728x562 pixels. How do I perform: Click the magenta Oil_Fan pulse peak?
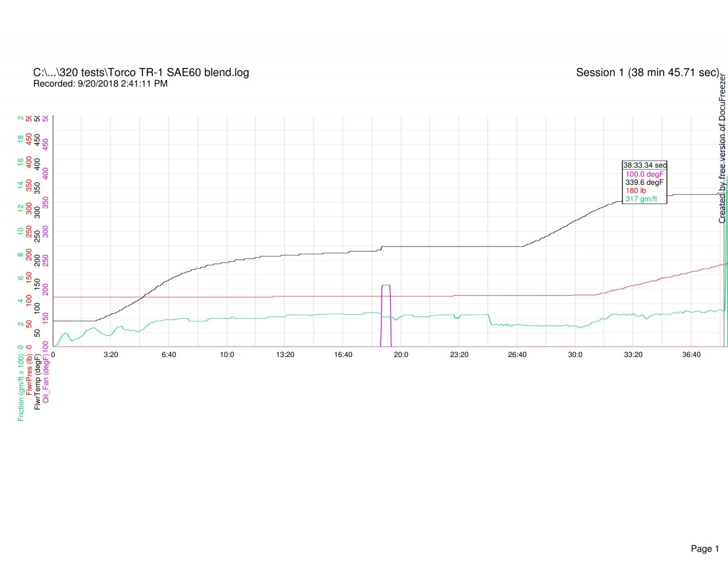[x=385, y=285]
